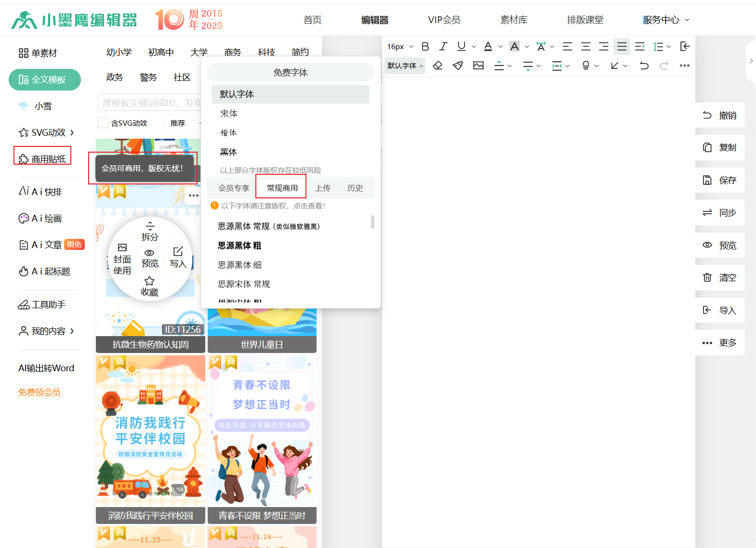Image resolution: width=756 pixels, height=548 pixels.
Task: Collapse the 默认字体 font dropdown
Action: click(405, 65)
